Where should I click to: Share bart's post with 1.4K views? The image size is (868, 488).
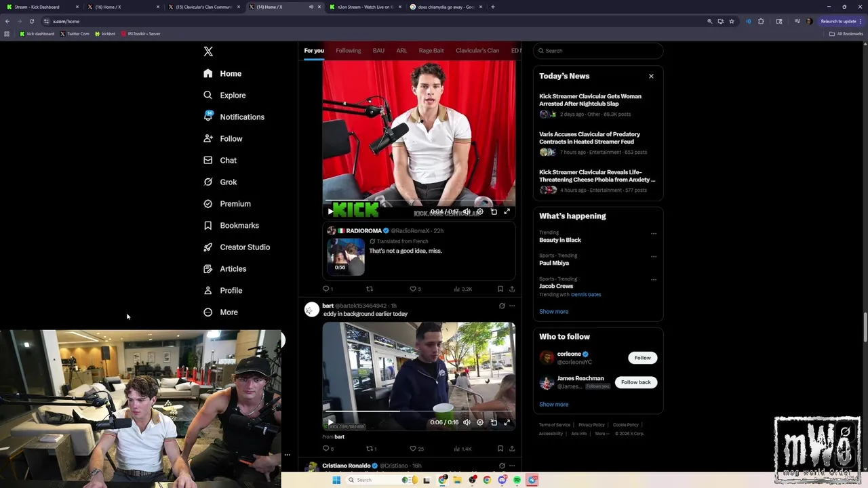pyautogui.click(x=512, y=449)
